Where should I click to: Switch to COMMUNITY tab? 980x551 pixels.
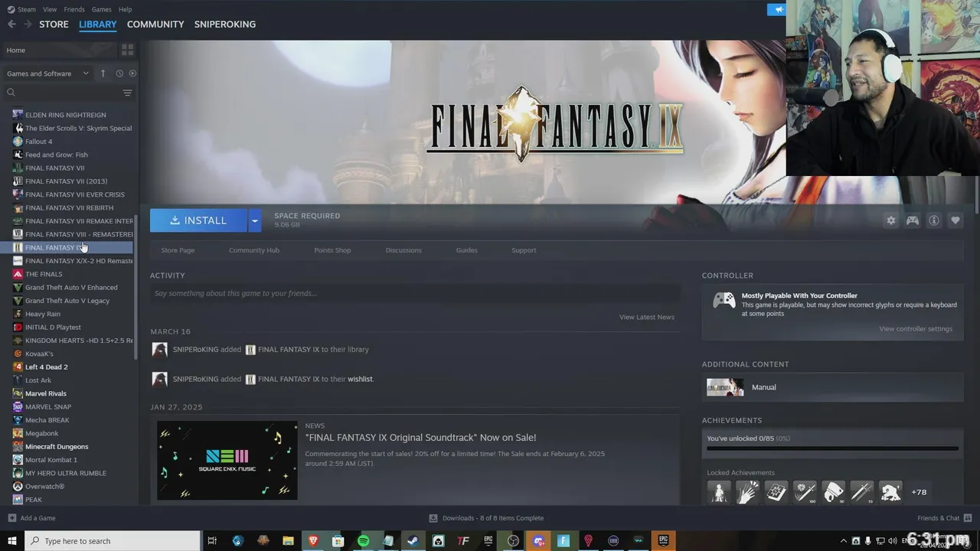[x=155, y=24]
